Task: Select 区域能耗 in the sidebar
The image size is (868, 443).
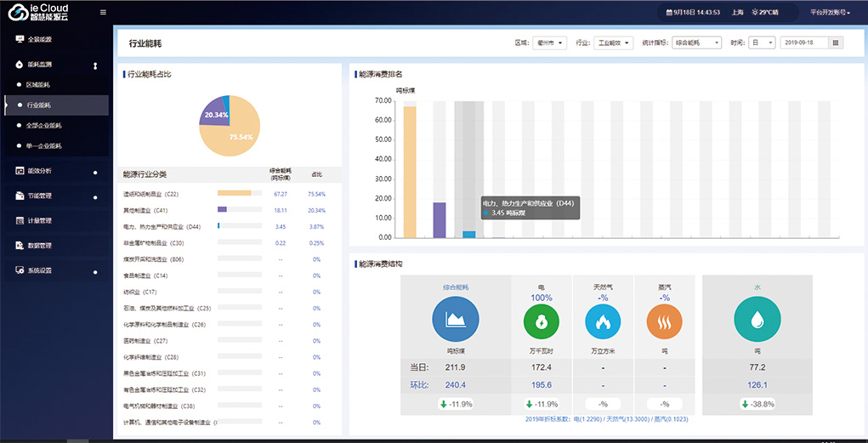Action: [38, 85]
